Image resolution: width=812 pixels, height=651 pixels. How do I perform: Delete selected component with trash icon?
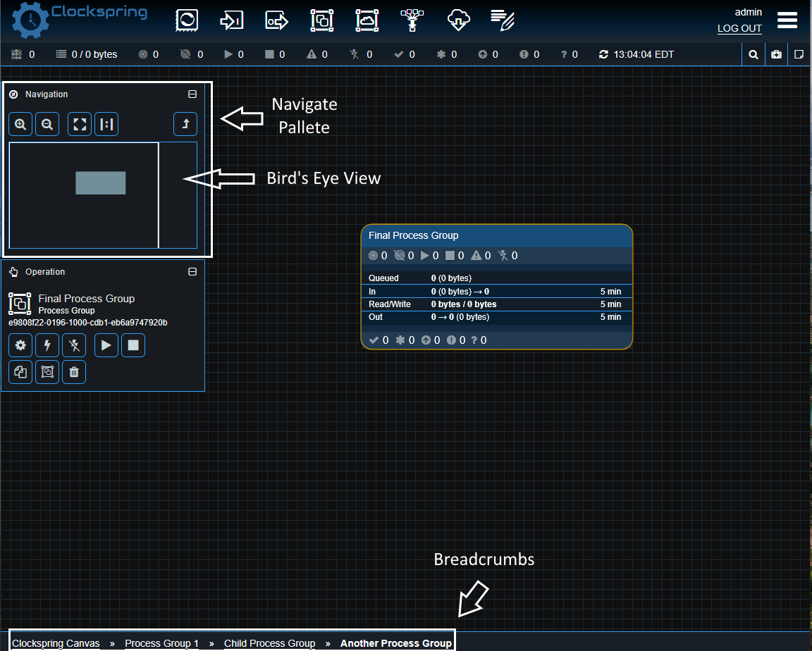pos(74,372)
